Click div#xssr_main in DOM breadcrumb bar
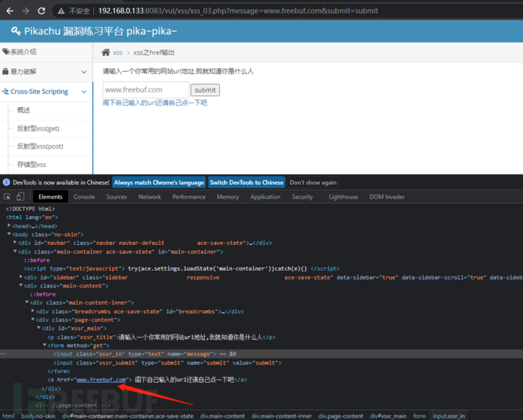The image size is (523, 420). click(388, 416)
